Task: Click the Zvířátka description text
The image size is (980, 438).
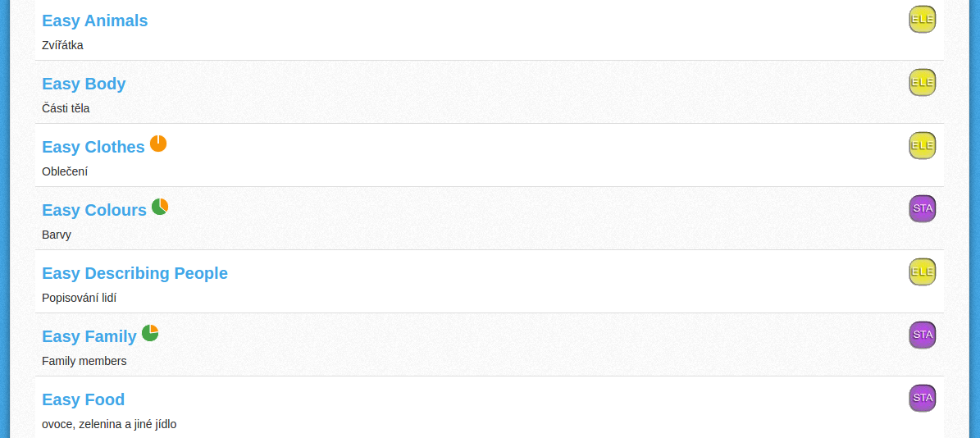Action: [x=62, y=45]
